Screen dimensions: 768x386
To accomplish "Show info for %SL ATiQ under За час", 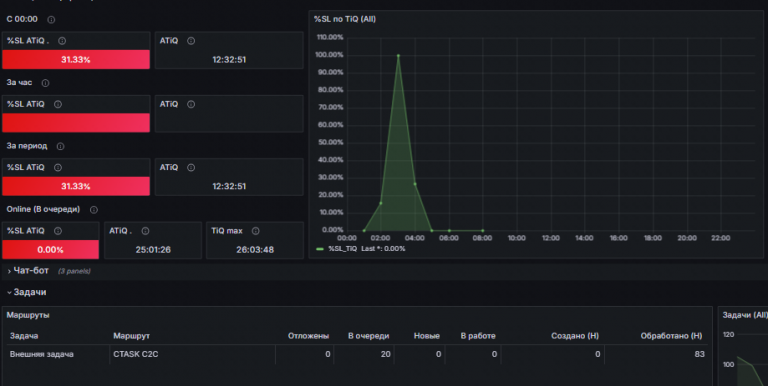I will click(x=58, y=104).
